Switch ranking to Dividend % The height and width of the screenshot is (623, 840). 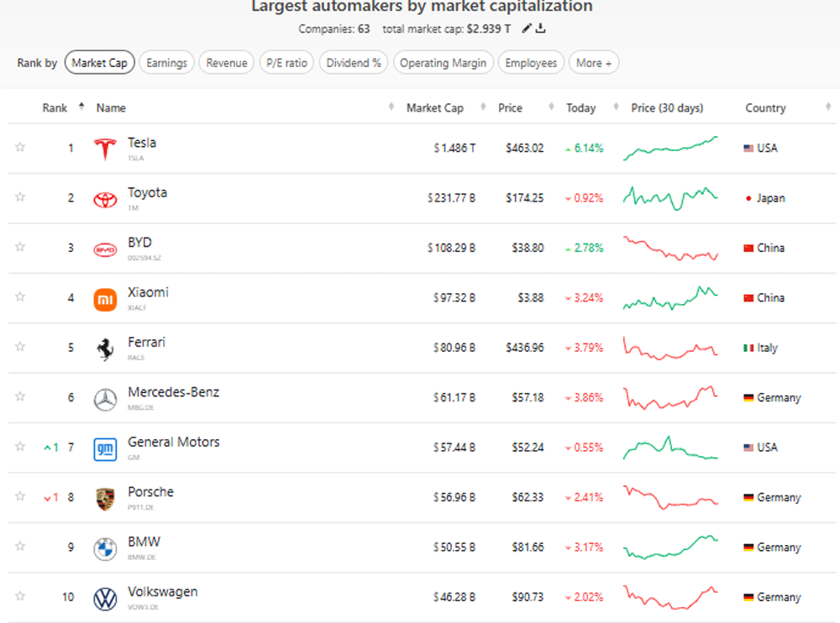pyautogui.click(x=354, y=63)
